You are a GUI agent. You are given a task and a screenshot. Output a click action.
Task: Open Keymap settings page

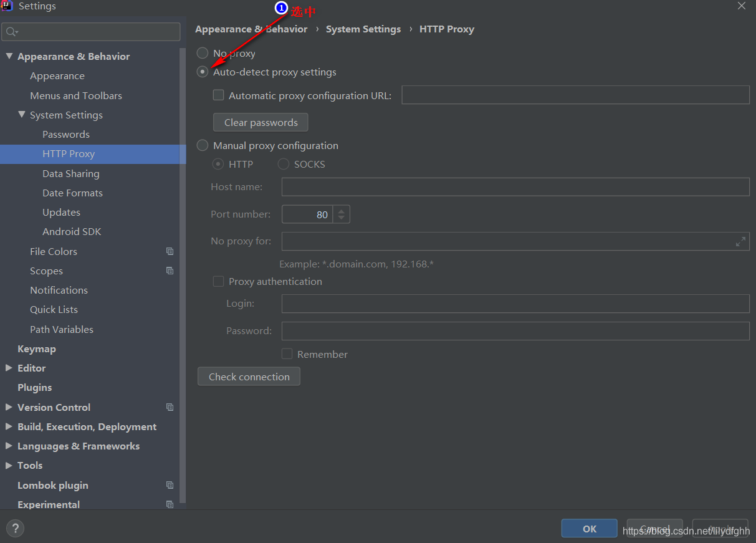tap(37, 348)
